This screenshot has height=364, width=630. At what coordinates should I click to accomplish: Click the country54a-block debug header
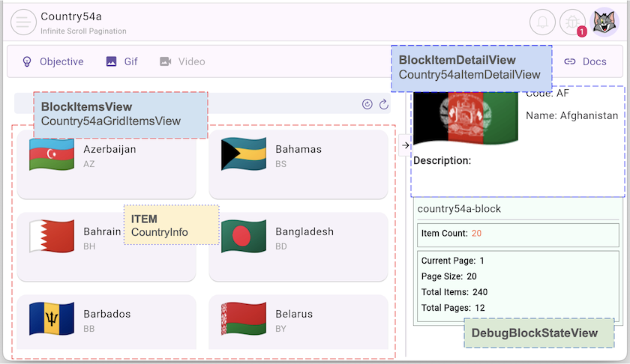click(x=459, y=209)
